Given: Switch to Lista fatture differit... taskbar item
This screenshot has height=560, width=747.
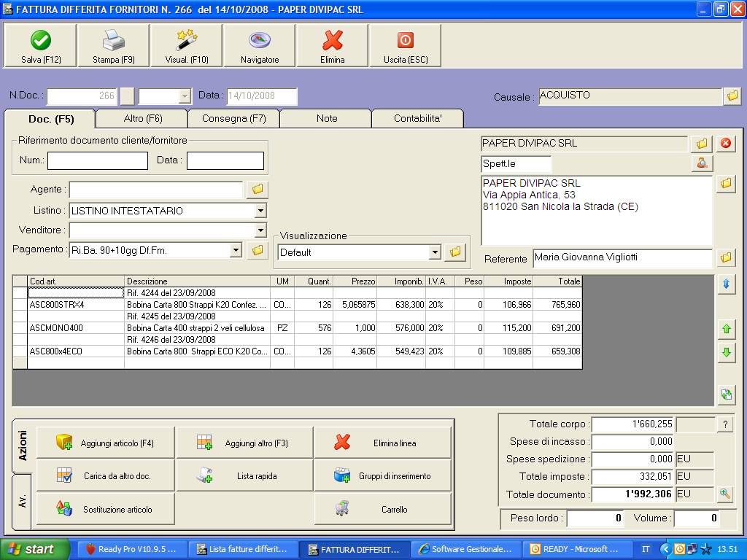Looking at the screenshot, I should (x=243, y=549).
